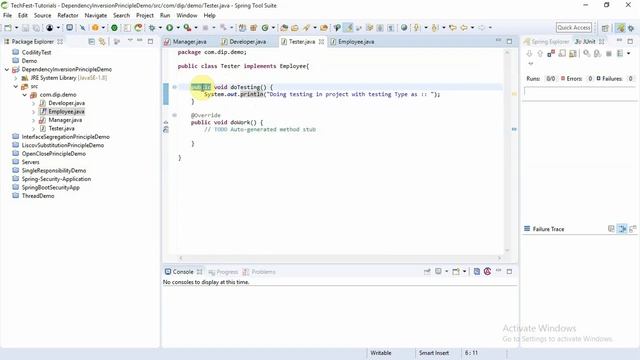Click the Back navigation yellow arrow
This screenshot has width=640, height=360.
point(464,28)
